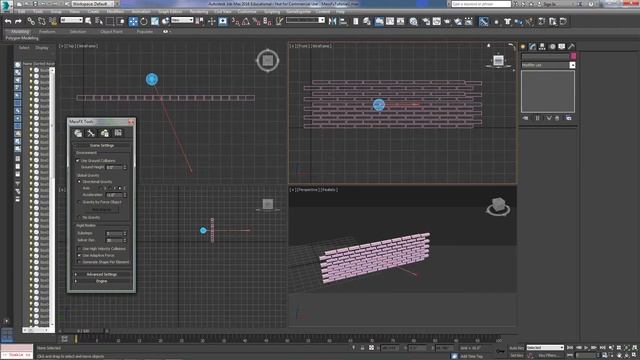
Task: Open the Populate ribbon tab
Action: tap(144, 31)
